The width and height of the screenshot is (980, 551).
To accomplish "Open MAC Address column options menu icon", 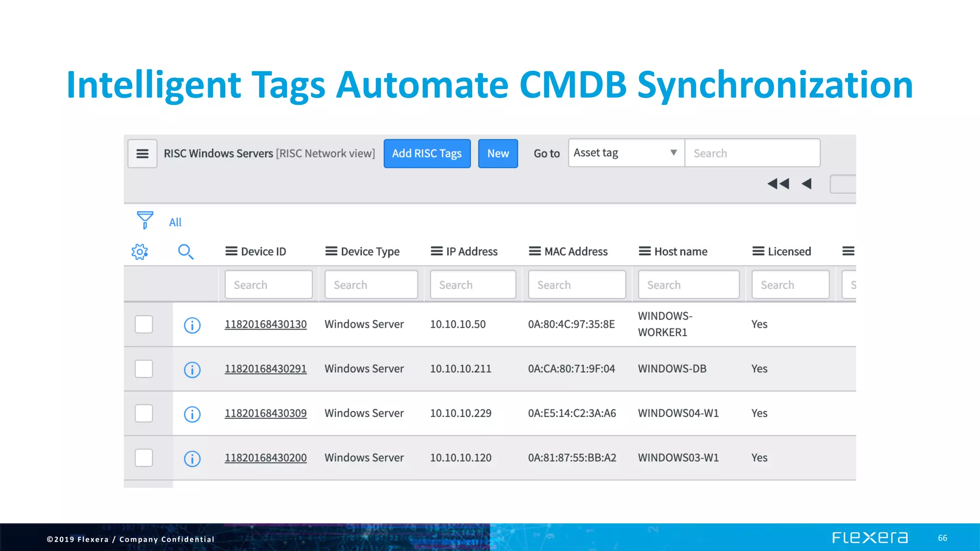I will click(x=535, y=251).
